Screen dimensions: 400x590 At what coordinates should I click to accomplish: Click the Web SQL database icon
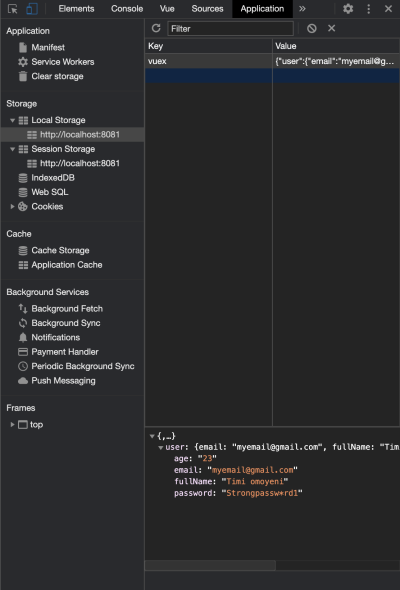[x=23, y=192]
